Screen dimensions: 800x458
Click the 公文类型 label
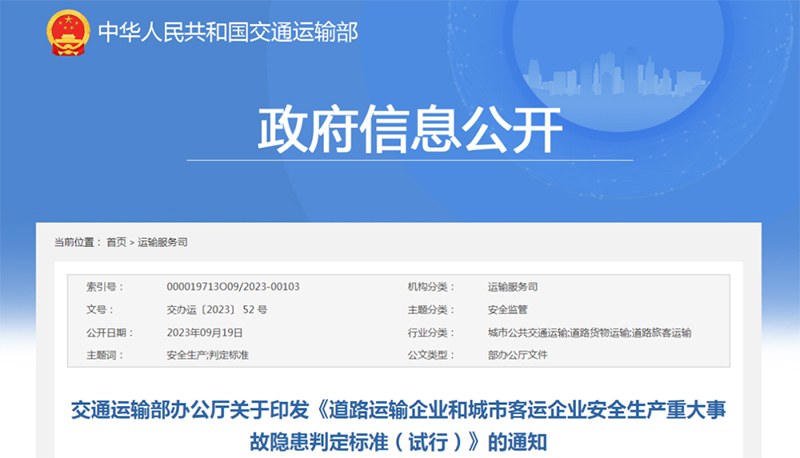431,355
